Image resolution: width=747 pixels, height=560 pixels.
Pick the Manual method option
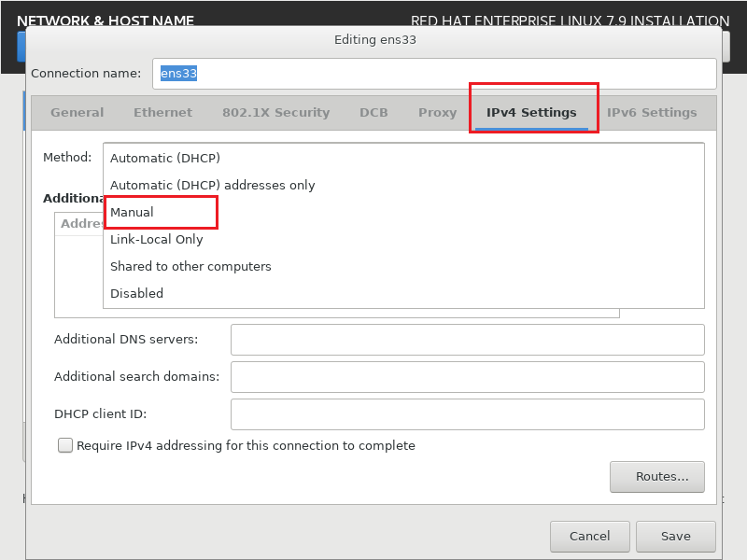[x=403, y=213]
